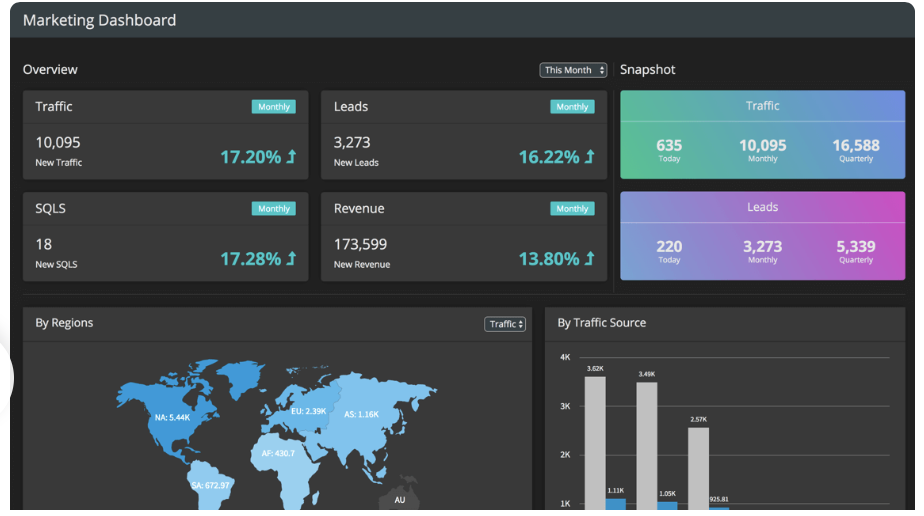This screenshot has height=516, width=924.
Task: Select the EU region on the map
Action: click(308, 411)
